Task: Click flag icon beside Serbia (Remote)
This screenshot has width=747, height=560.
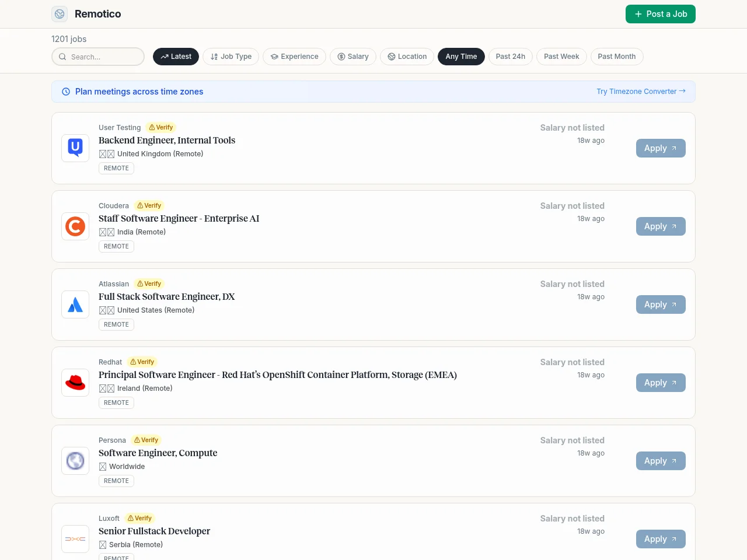Action: [103, 545]
